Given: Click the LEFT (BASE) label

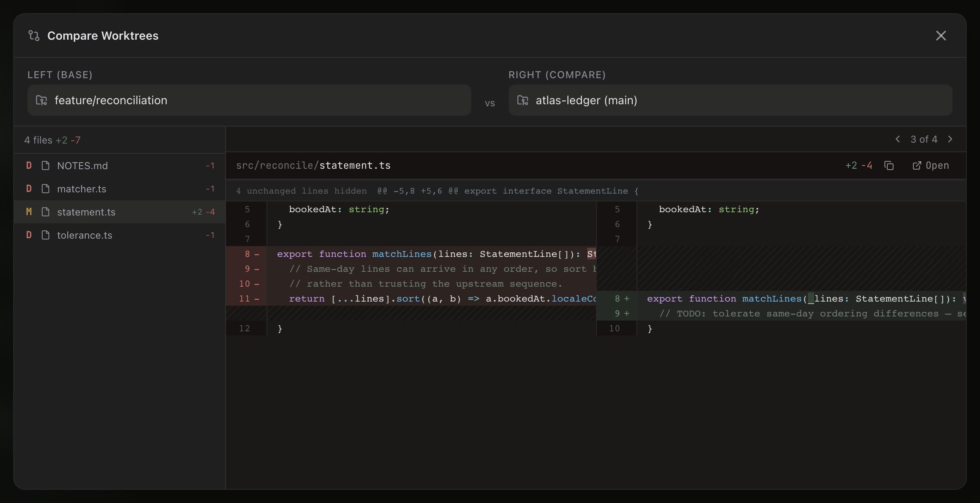Looking at the screenshot, I should tap(60, 75).
